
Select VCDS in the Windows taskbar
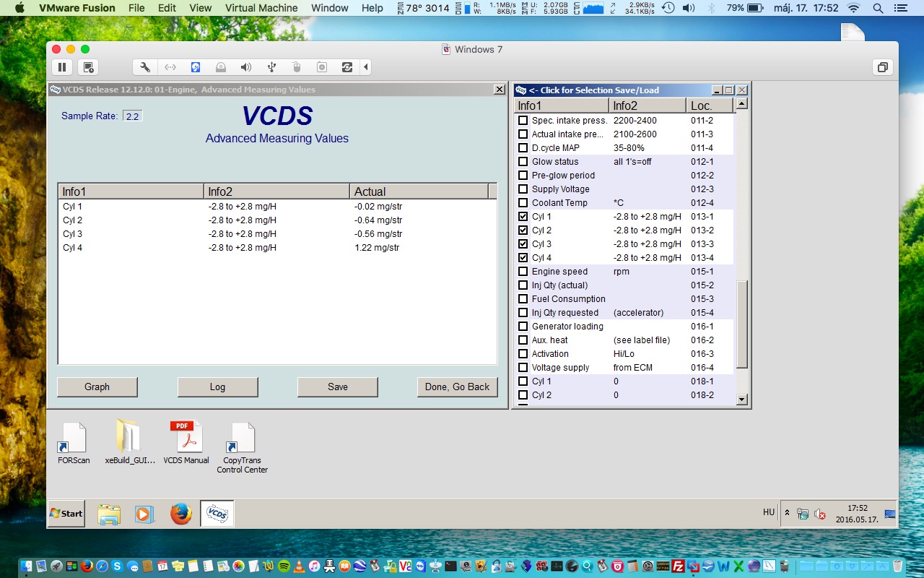click(x=217, y=514)
